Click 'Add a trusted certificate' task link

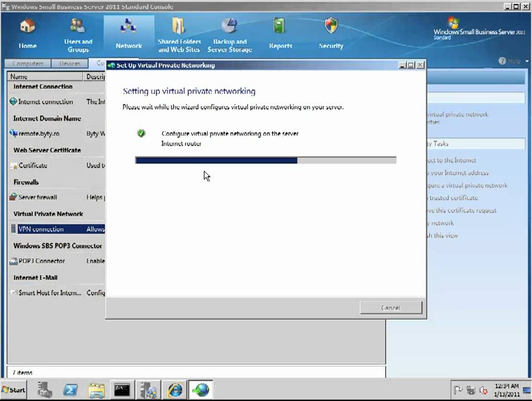[x=452, y=198]
